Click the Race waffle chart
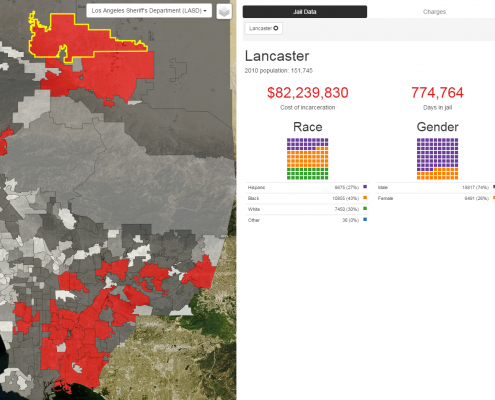Viewport: 495px width, 400px height. coord(308,159)
